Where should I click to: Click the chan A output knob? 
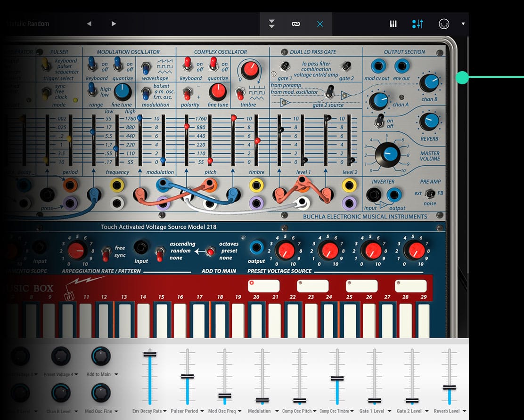379,101
